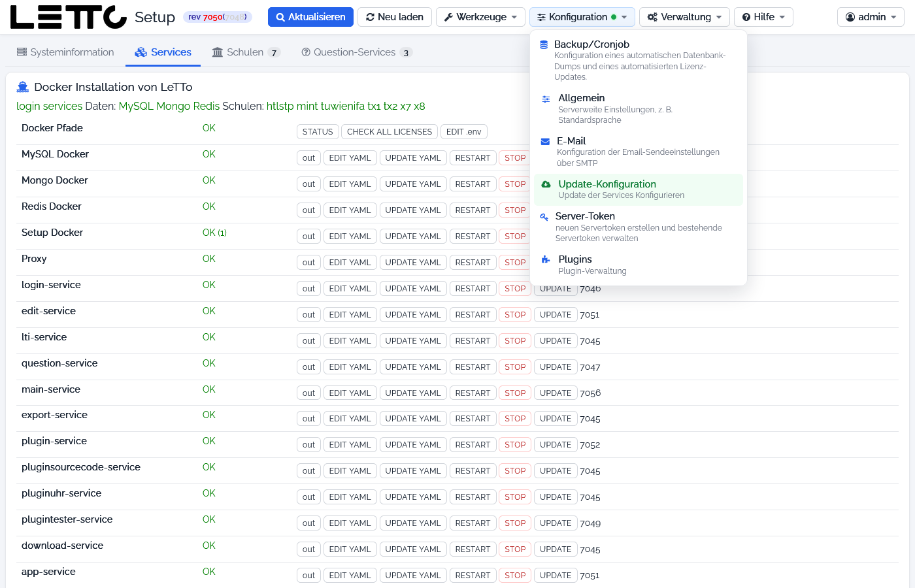Expand the Hilfe dropdown
The image size is (915, 588).
pos(763,17)
